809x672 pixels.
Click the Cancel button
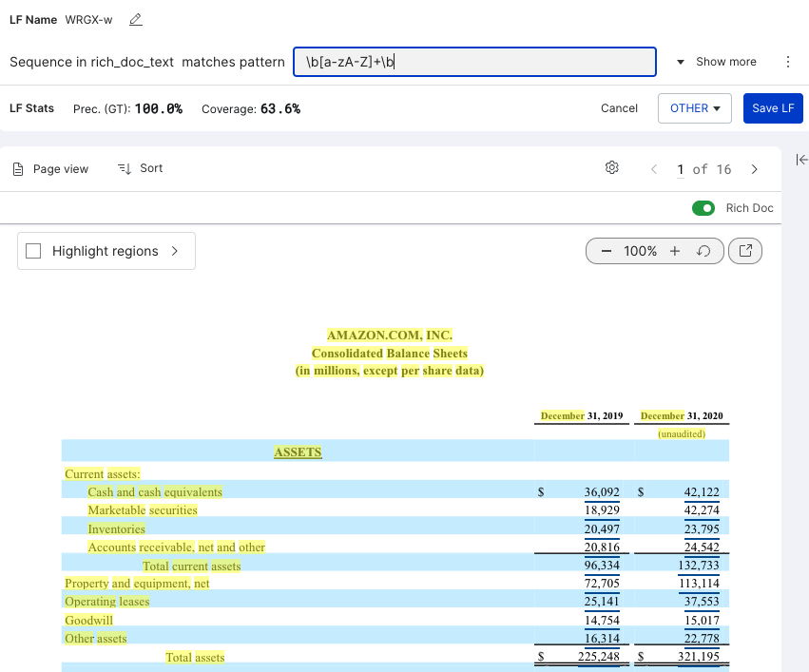tap(619, 108)
